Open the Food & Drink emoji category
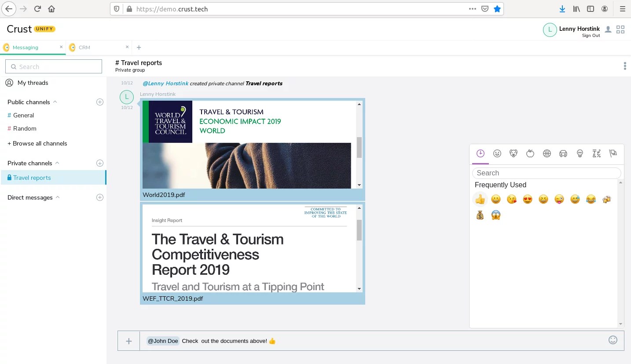The height and width of the screenshot is (364, 631). coord(530,153)
